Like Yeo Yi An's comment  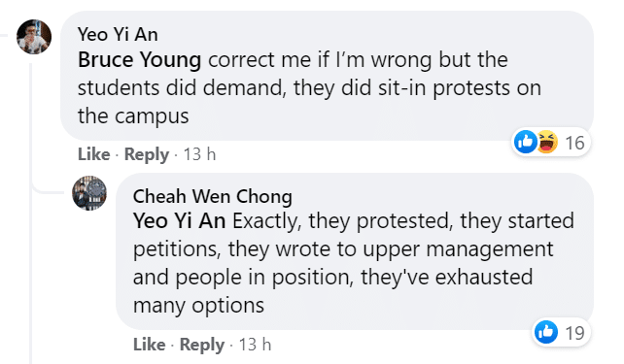pyautogui.click(x=94, y=154)
